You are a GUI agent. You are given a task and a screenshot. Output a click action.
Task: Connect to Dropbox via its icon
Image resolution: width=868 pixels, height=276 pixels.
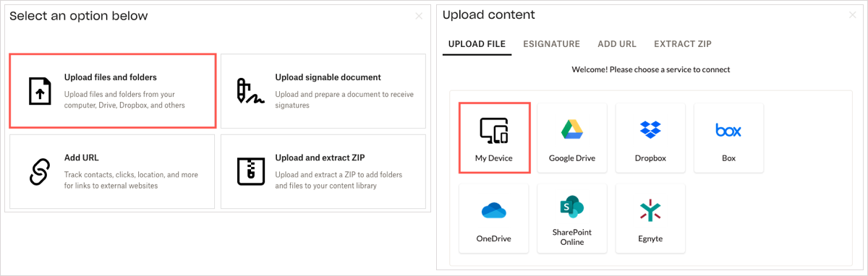650,130
